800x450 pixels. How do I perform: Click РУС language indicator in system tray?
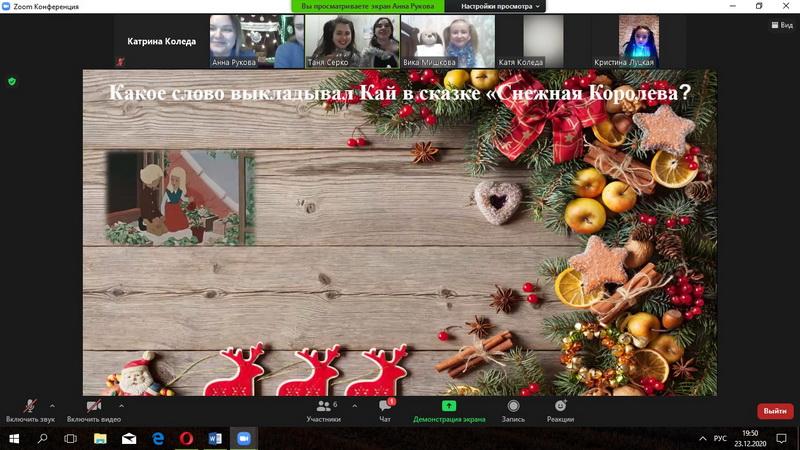(x=720, y=438)
